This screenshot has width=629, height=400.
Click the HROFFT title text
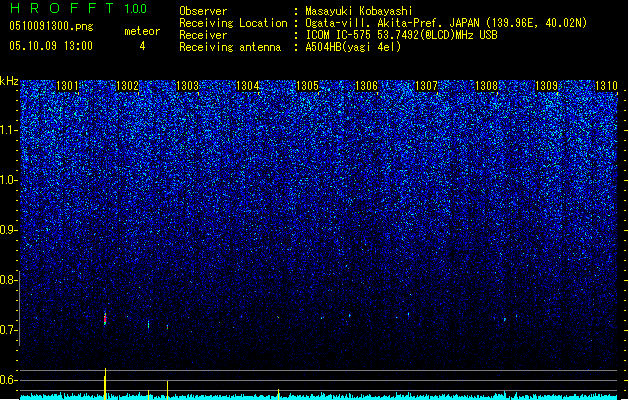pyautogui.click(x=62, y=8)
